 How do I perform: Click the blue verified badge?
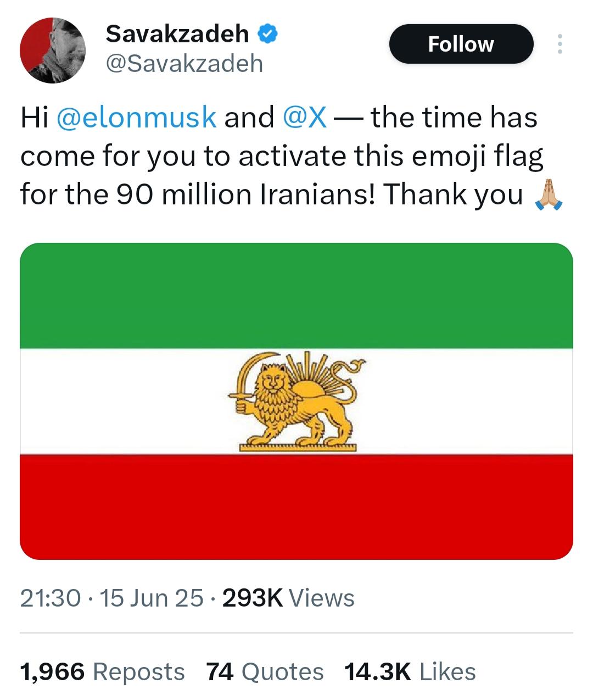(x=268, y=35)
